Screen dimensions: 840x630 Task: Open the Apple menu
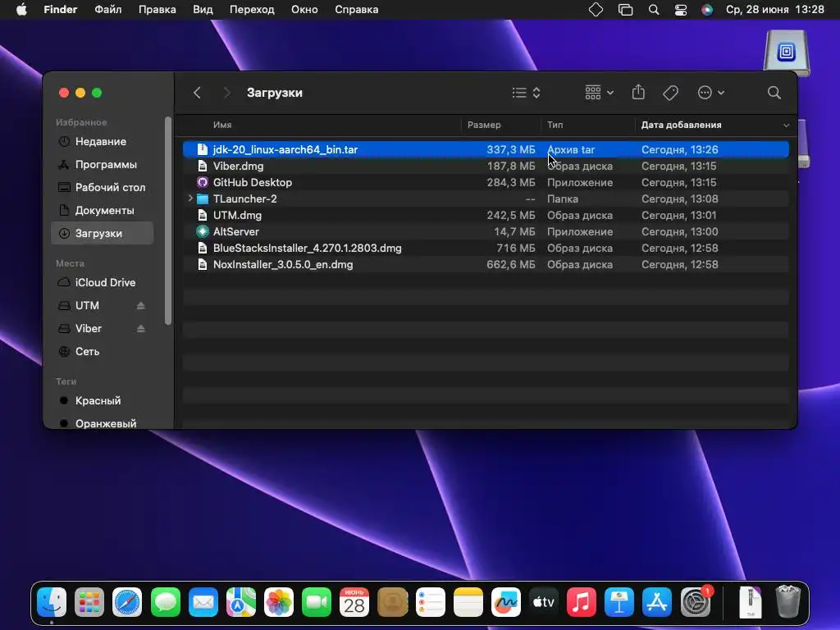coord(21,10)
